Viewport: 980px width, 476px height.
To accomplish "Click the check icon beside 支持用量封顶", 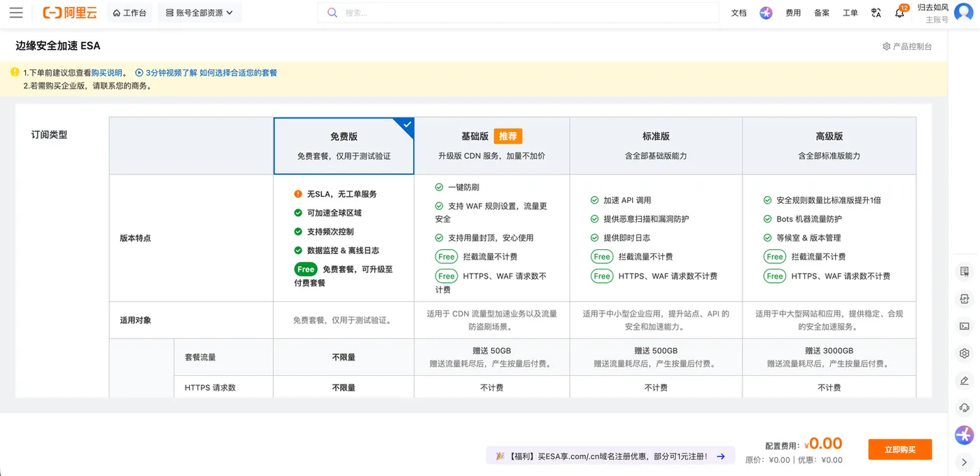I will (x=439, y=238).
